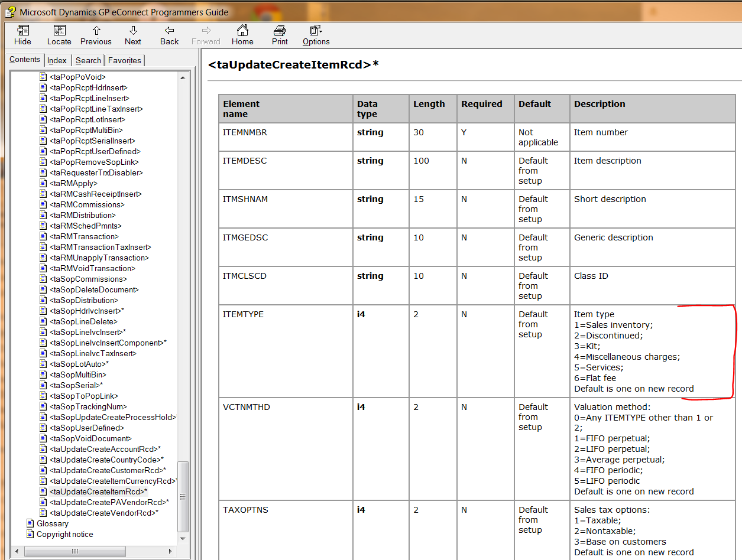Click the contents tree scroll-down arrow
The height and width of the screenshot is (560, 742).
[183, 539]
